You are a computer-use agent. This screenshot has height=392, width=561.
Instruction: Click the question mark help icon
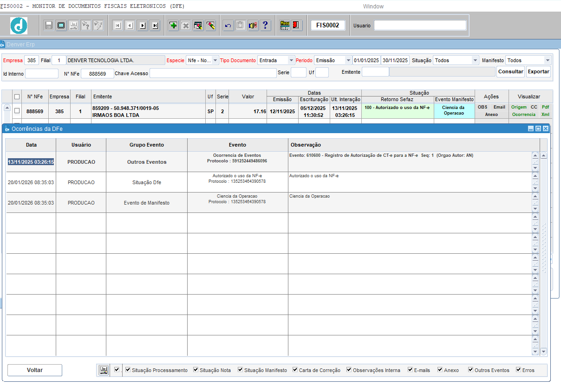[x=265, y=25]
